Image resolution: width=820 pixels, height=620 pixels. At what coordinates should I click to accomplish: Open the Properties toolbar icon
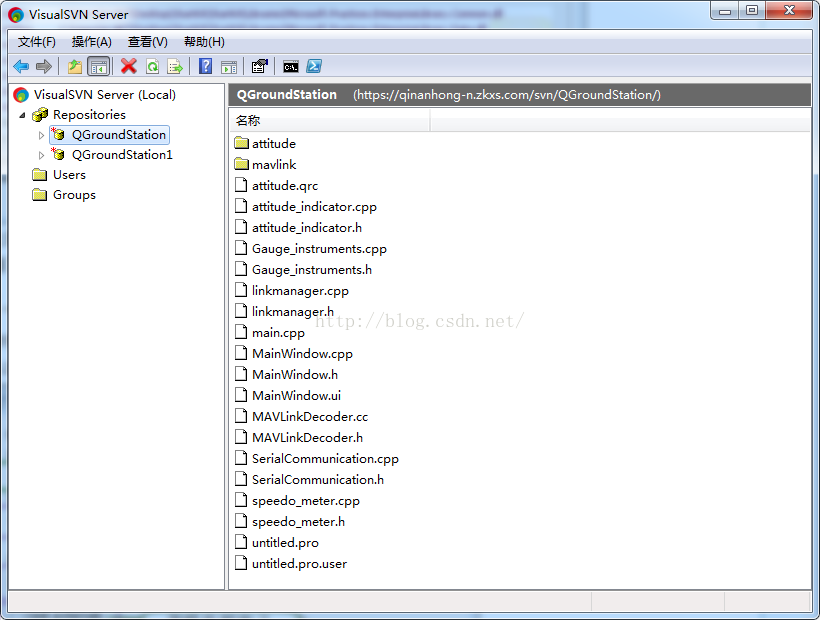[259, 66]
